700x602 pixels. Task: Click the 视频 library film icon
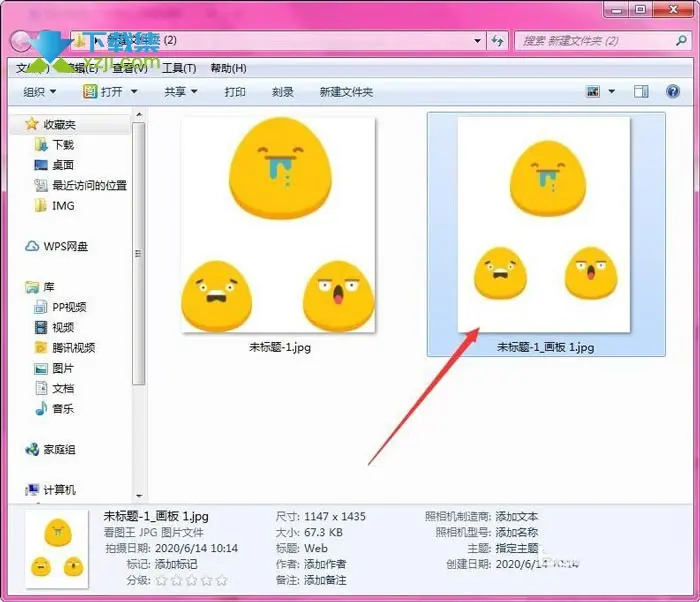click(41, 327)
